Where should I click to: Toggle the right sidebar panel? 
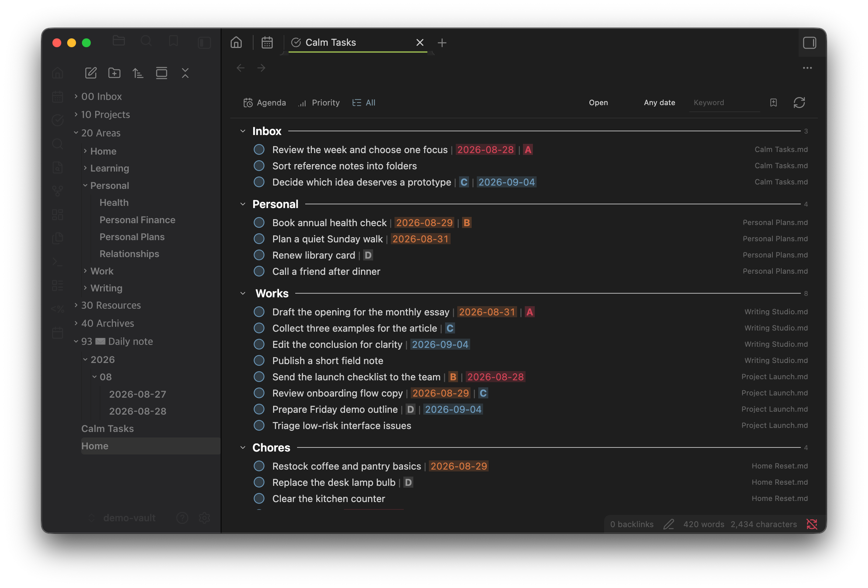click(x=809, y=43)
